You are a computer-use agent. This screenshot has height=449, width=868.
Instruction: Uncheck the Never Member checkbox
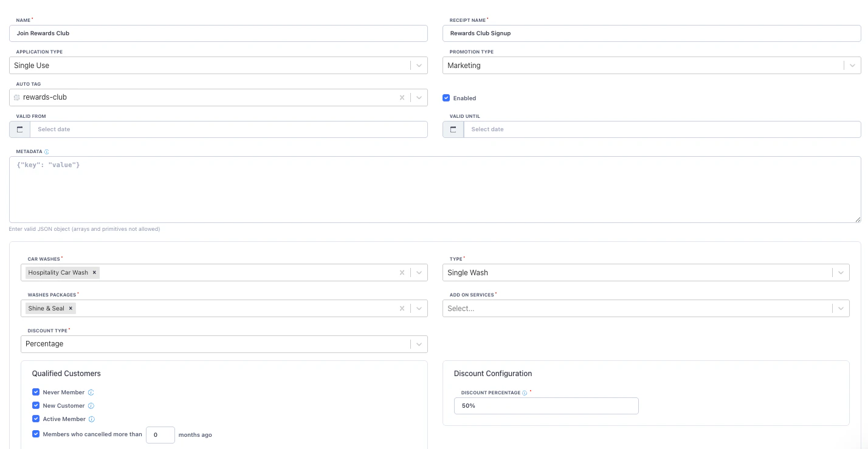(36, 392)
